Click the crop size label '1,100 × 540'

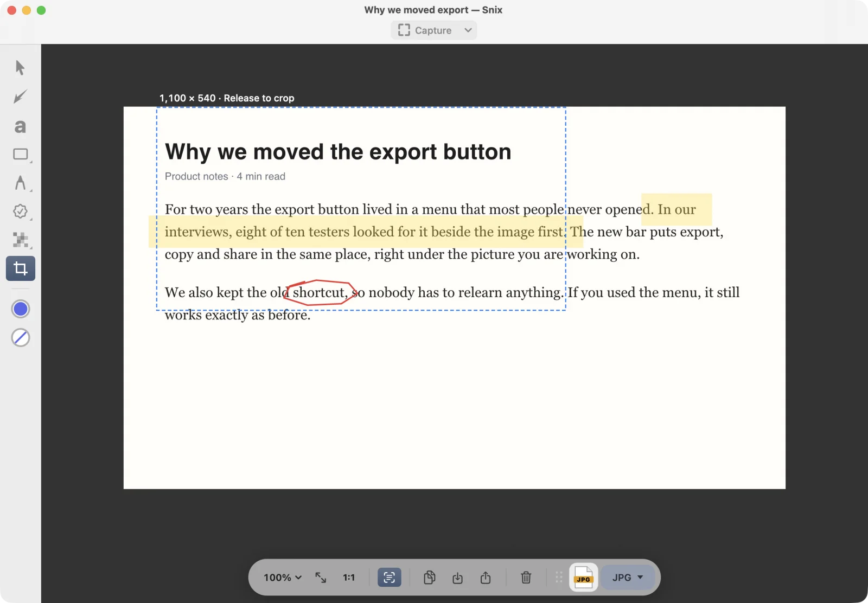187,98
